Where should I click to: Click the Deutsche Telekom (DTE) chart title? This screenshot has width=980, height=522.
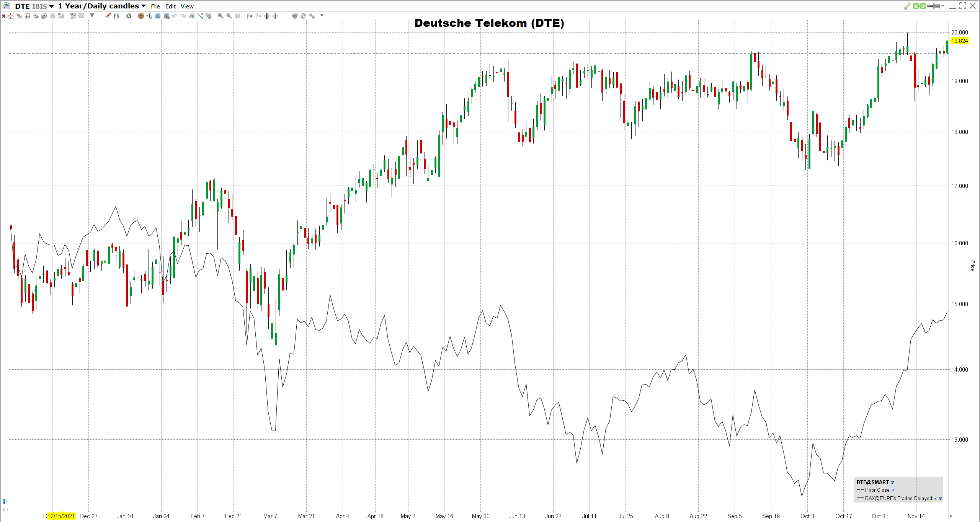pos(489,23)
